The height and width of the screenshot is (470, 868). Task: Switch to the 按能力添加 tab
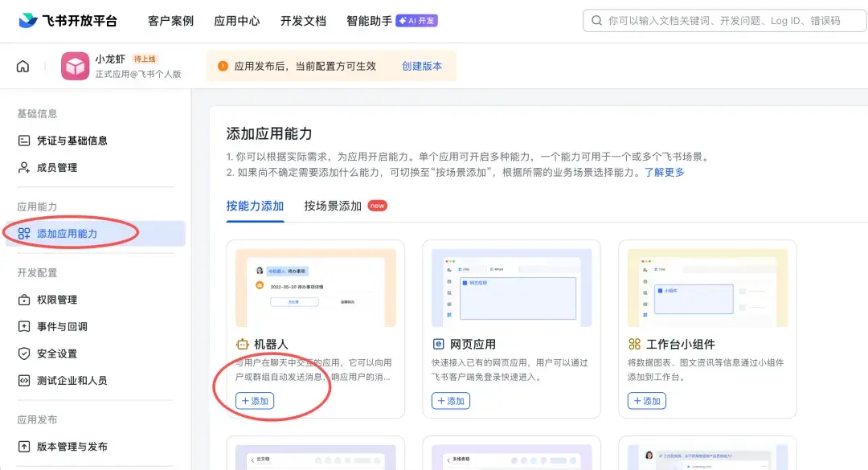[256, 206]
